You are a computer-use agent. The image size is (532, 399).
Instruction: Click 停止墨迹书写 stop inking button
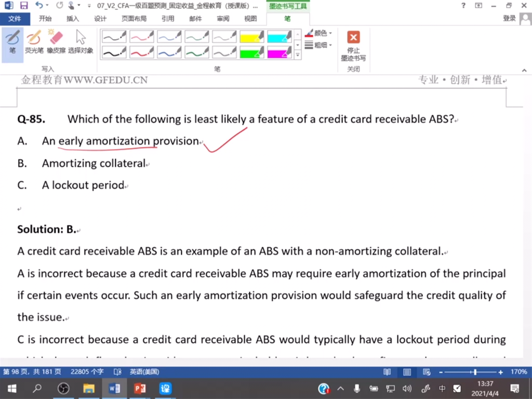pos(353,46)
